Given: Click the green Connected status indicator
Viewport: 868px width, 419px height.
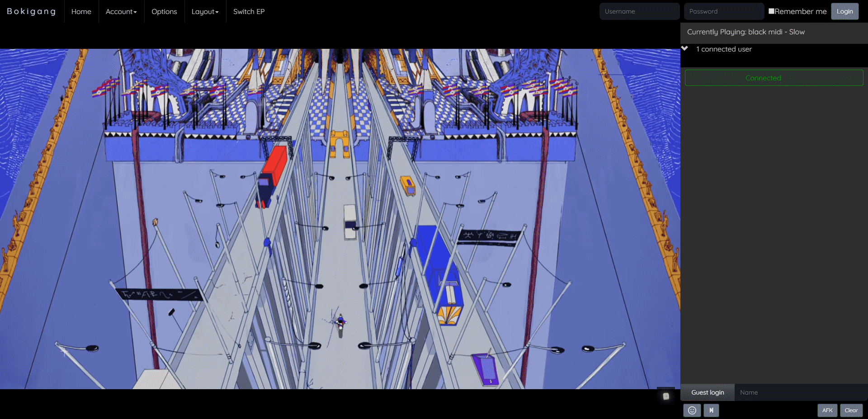Looking at the screenshot, I should pos(774,77).
